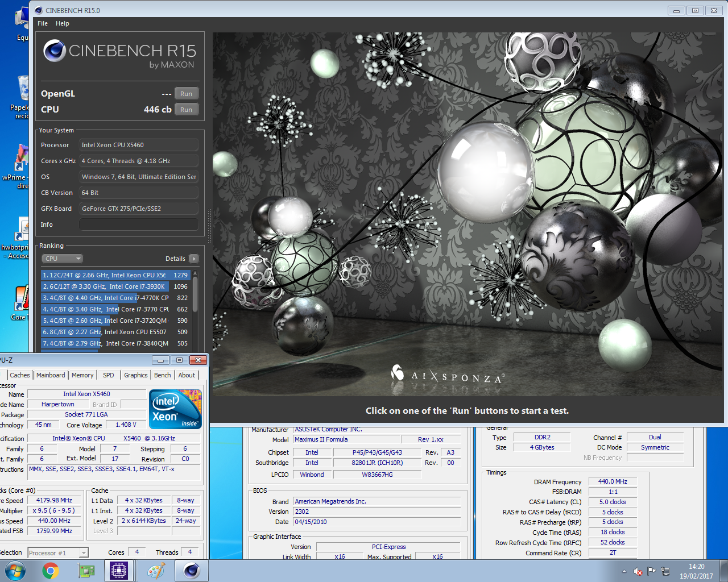Switch to the Graphics tab in CPU-Z
The height and width of the screenshot is (582, 728).
(x=136, y=375)
